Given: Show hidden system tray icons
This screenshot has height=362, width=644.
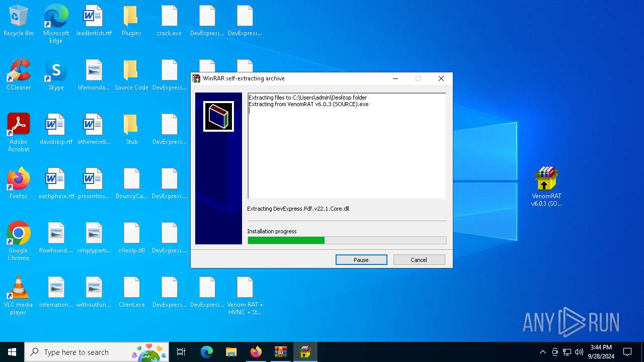Looking at the screenshot, I should click(x=542, y=352).
